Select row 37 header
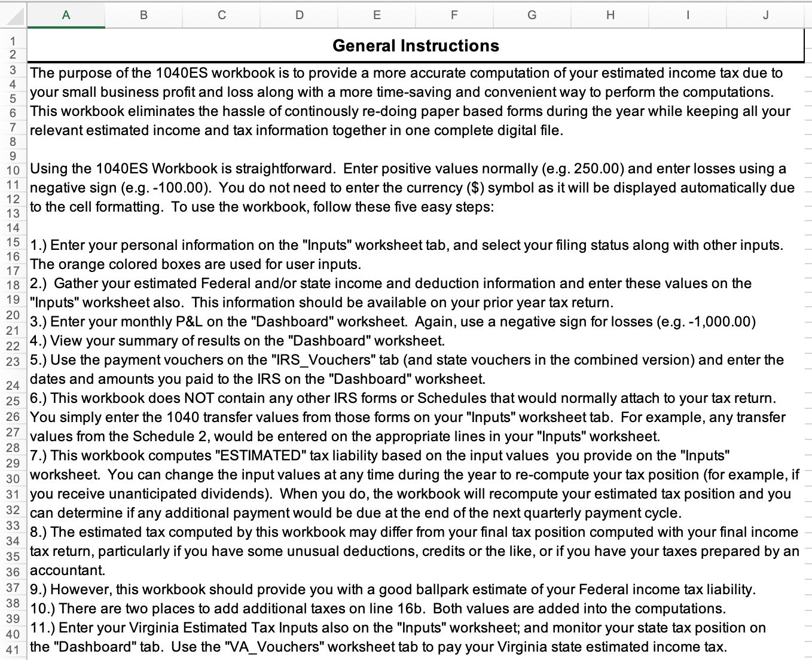Viewport: 812px width, 660px height. (x=13, y=588)
